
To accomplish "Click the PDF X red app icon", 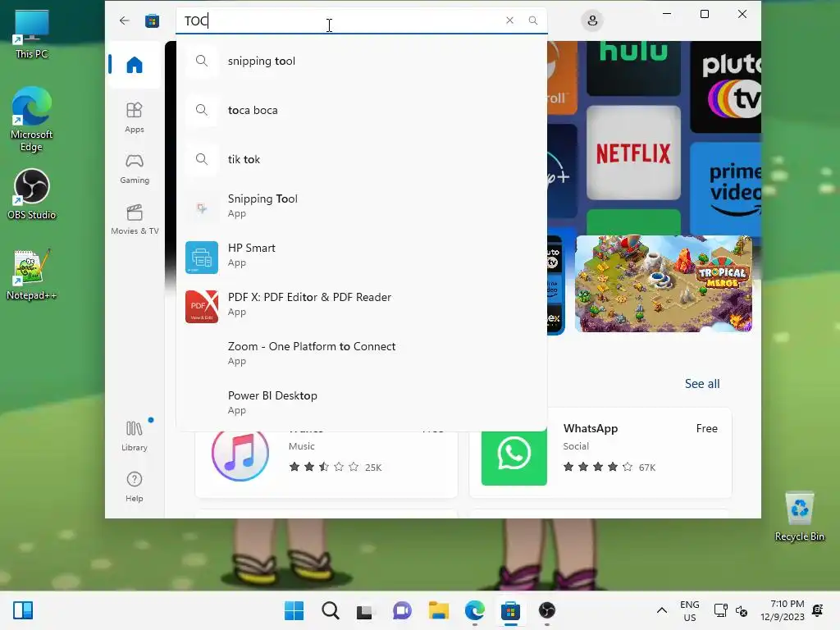I will [202, 307].
